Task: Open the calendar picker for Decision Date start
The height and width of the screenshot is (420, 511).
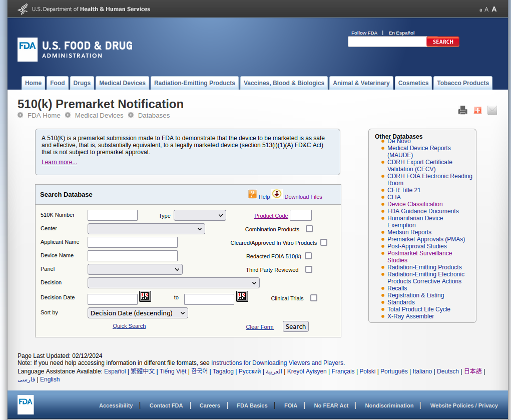Action: (x=145, y=296)
